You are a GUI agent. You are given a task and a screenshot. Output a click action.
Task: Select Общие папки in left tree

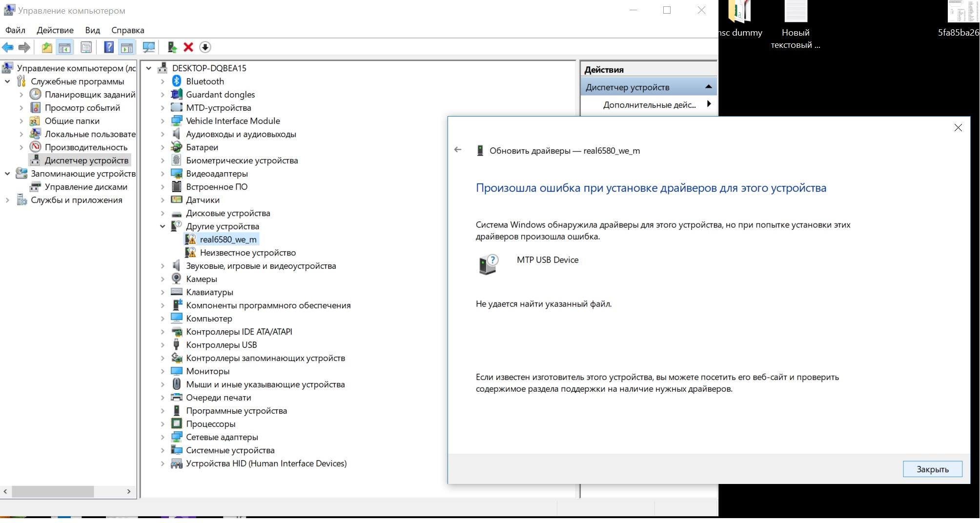(x=72, y=121)
